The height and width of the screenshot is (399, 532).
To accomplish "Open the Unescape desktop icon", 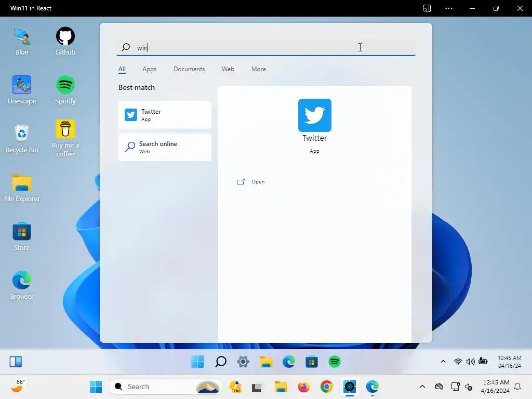I will (x=22, y=90).
